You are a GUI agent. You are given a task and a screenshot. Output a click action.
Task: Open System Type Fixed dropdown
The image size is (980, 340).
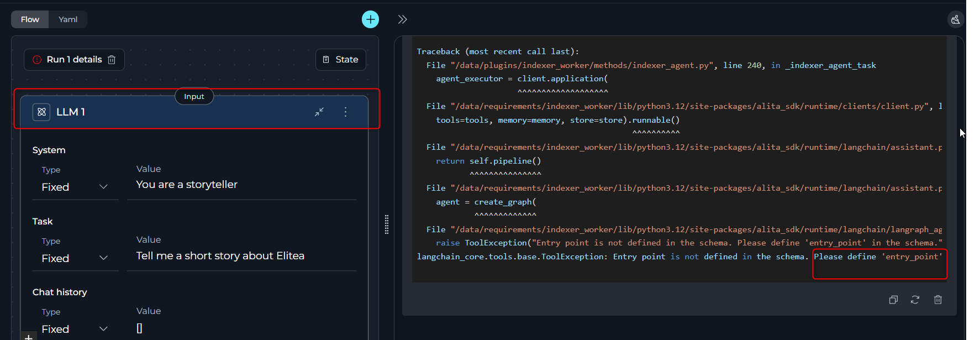pos(75,187)
